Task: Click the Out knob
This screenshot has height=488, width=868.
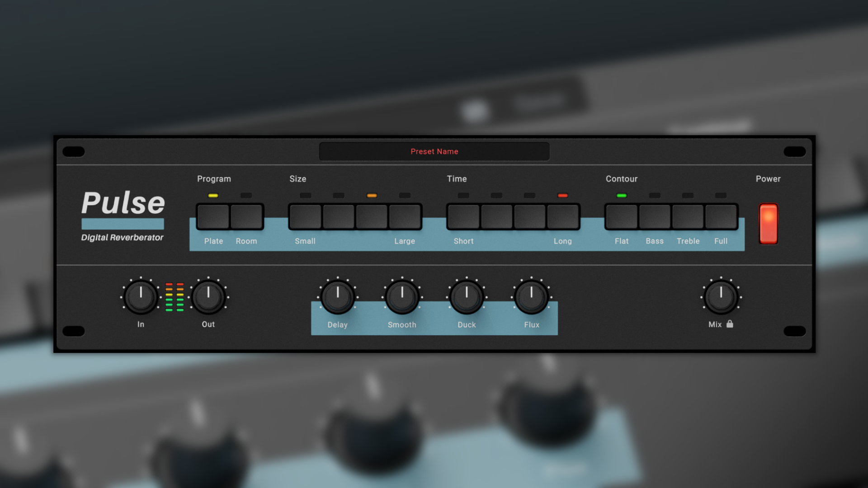Action: pyautogui.click(x=208, y=296)
